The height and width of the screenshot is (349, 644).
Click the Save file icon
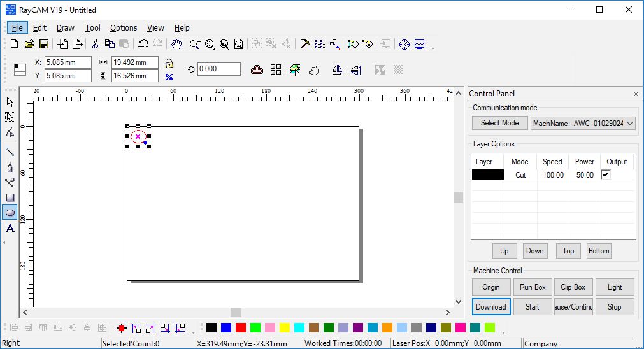pos(44,44)
